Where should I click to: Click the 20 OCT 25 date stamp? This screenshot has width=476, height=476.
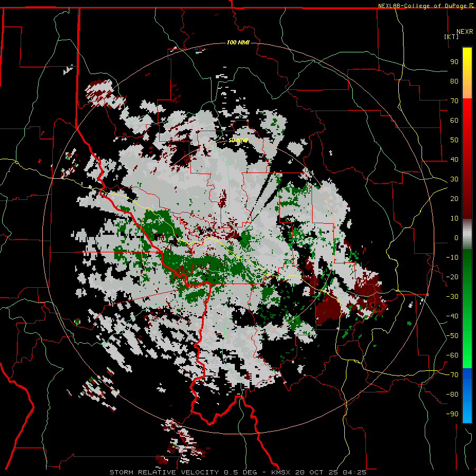coord(317,472)
